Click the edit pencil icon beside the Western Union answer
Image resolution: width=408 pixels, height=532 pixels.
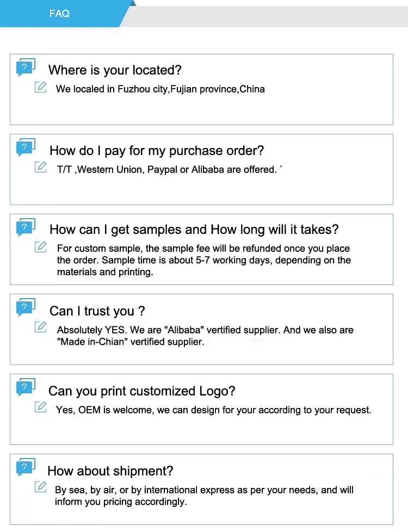click(x=41, y=167)
